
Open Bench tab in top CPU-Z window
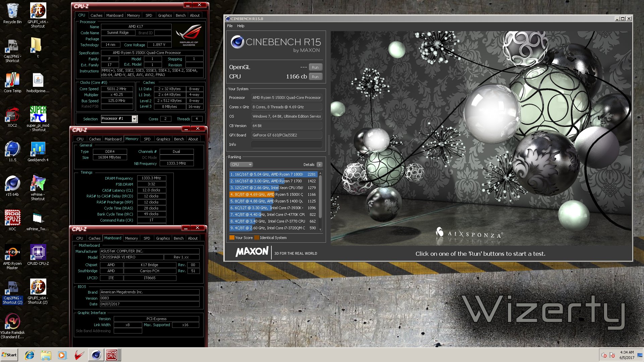[180, 15]
